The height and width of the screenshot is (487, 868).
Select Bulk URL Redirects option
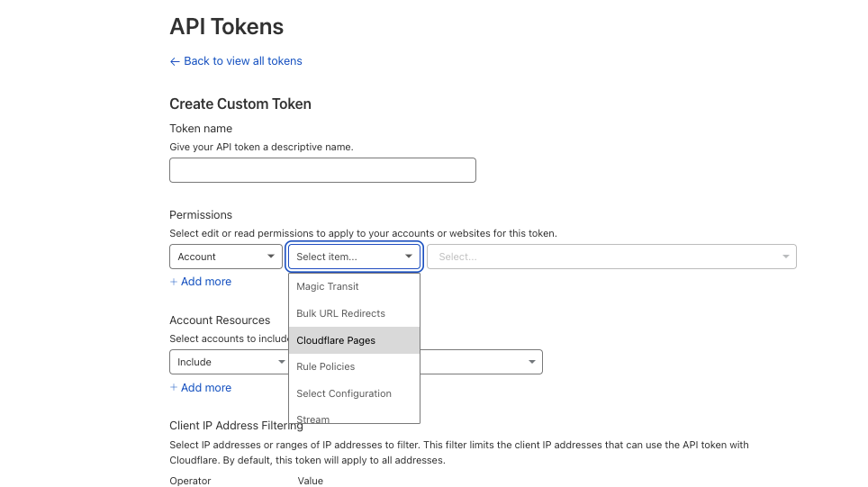point(340,313)
